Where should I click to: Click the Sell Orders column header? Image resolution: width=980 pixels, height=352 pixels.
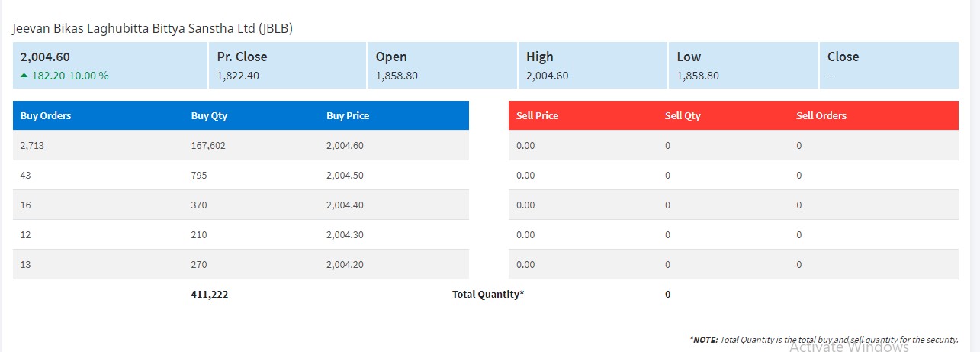pos(821,116)
